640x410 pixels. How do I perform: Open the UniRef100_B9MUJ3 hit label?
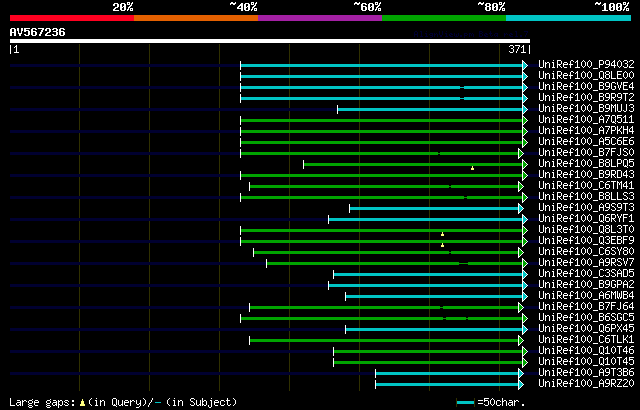(586, 109)
